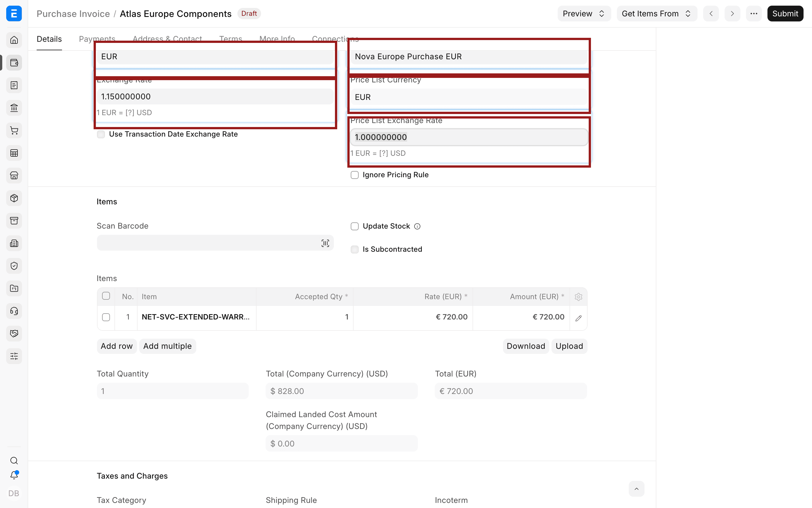Open the shopping cart Buying icon
The height and width of the screenshot is (508, 812).
(x=14, y=130)
